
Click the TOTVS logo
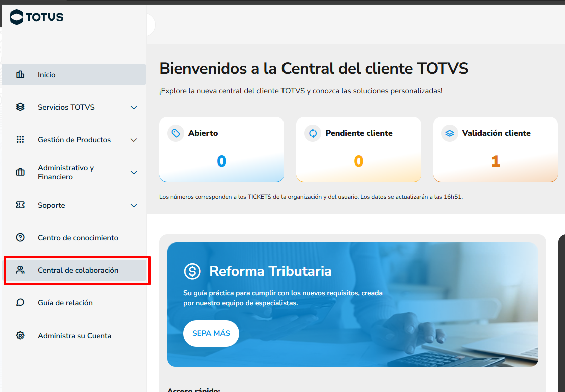tap(37, 17)
